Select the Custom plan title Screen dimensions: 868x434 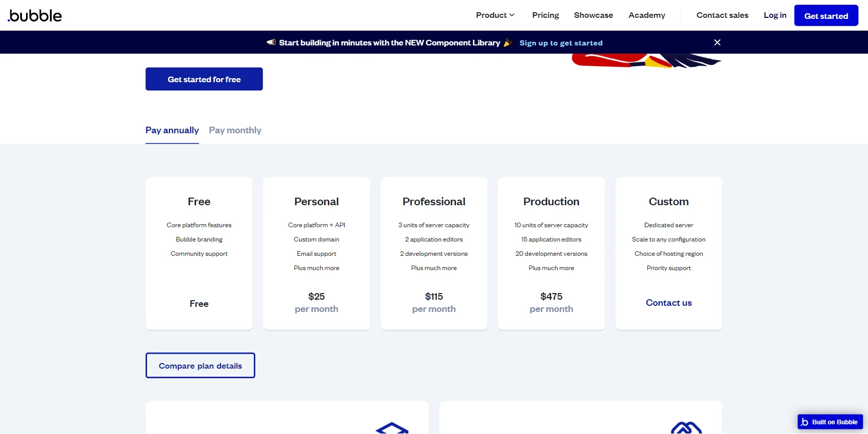[x=669, y=202]
